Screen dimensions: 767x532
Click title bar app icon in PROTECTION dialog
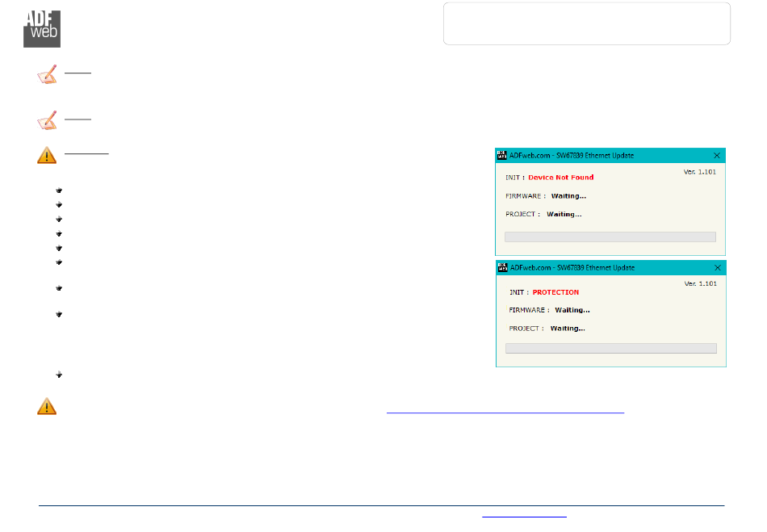point(501,267)
